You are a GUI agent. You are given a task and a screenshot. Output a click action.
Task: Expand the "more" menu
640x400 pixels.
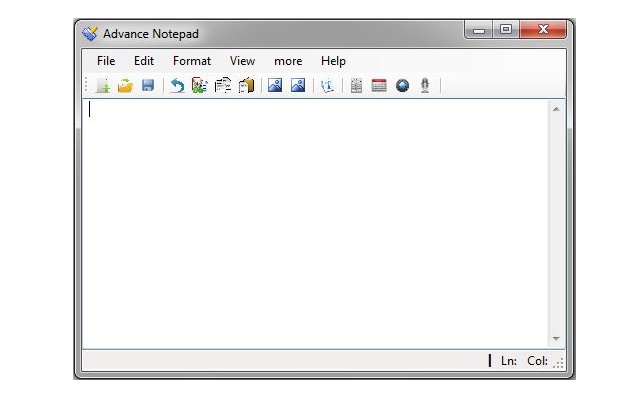(x=288, y=61)
